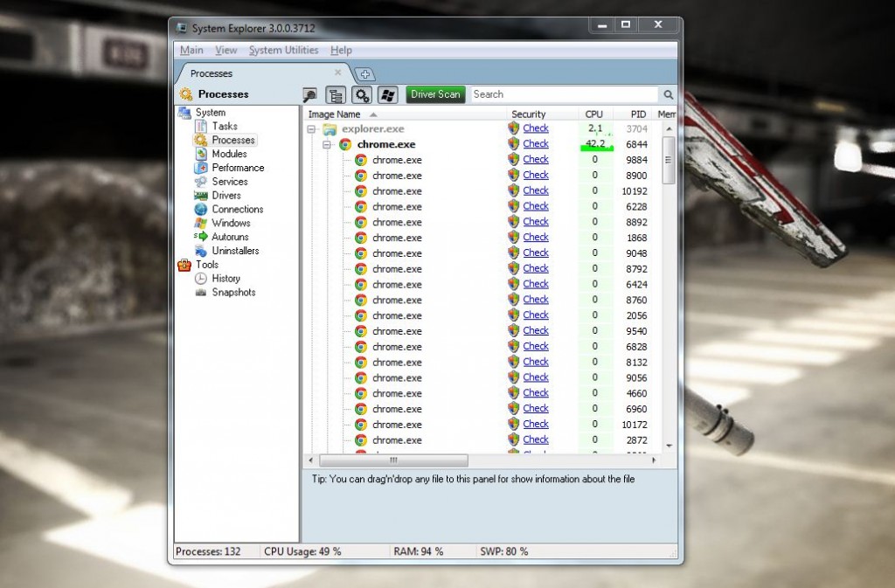895x588 pixels.
Task: Select the chrome.exe row with PID 9048
Action: click(482, 253)
